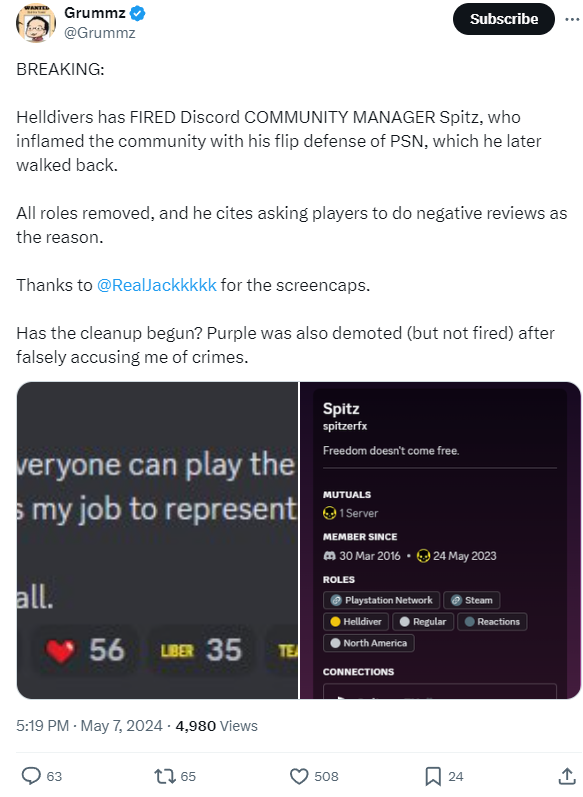Click the Playstation Network role tag

click(x=381, y=600)
